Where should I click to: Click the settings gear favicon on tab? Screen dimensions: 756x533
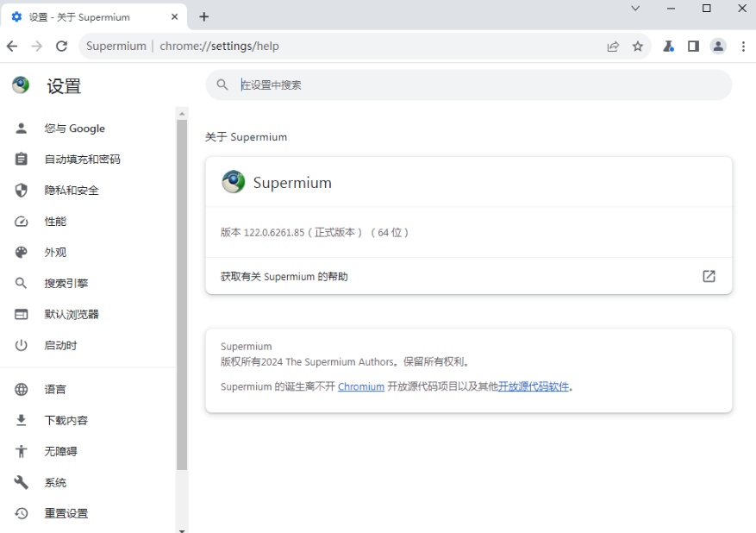coord(17,17)
